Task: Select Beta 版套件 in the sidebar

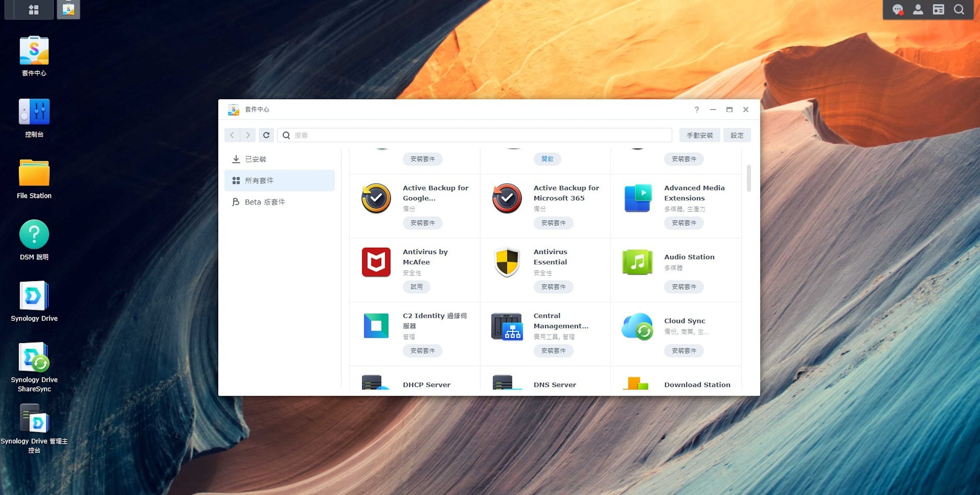Action: [279, 202]
